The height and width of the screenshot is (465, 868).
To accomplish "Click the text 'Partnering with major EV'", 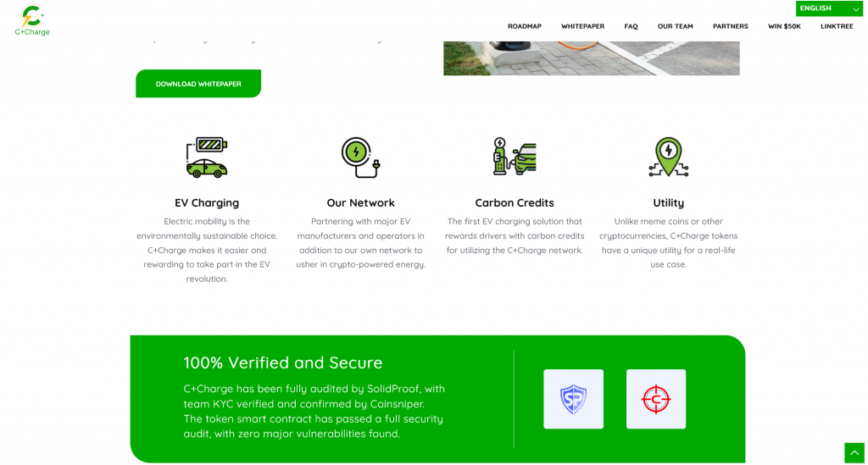I will point(360,221).
